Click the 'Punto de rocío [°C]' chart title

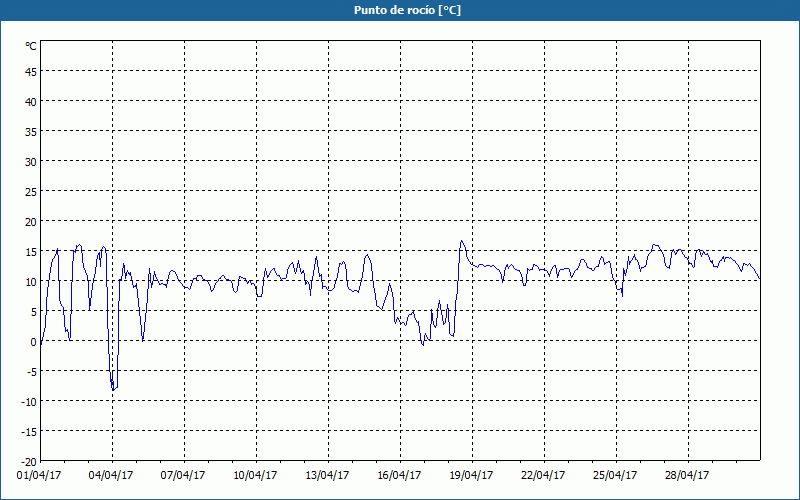pos(407,10)
